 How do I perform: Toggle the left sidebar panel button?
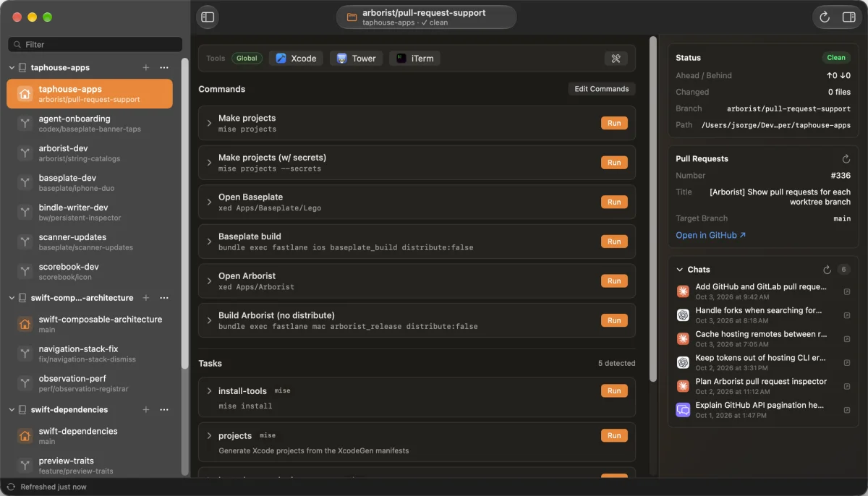pos(208,17)
